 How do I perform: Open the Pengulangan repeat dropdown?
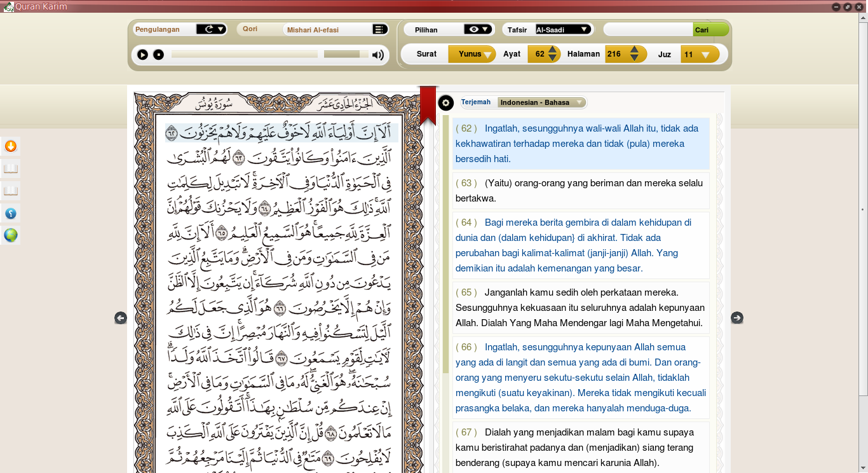point(212,29)
